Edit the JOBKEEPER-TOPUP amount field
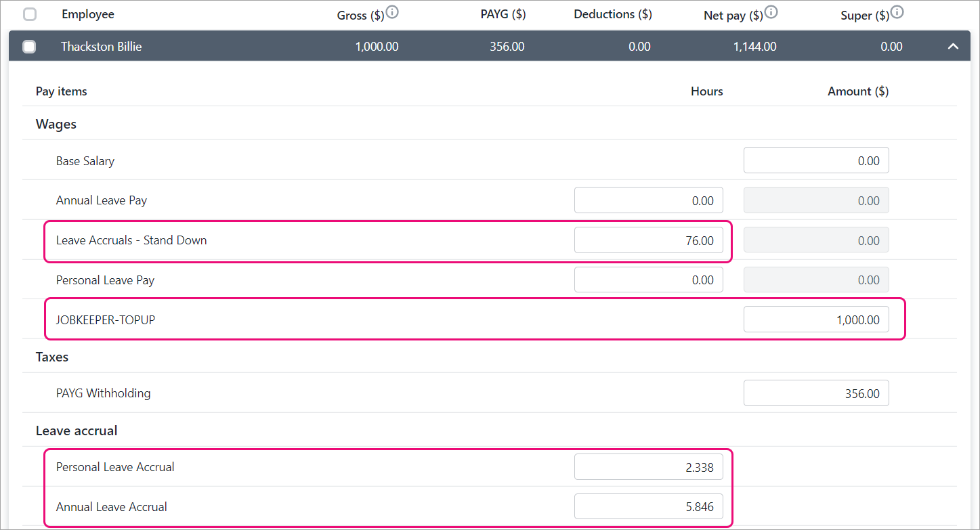The height and width of the screenshot is (530, 980). [816, 319]
